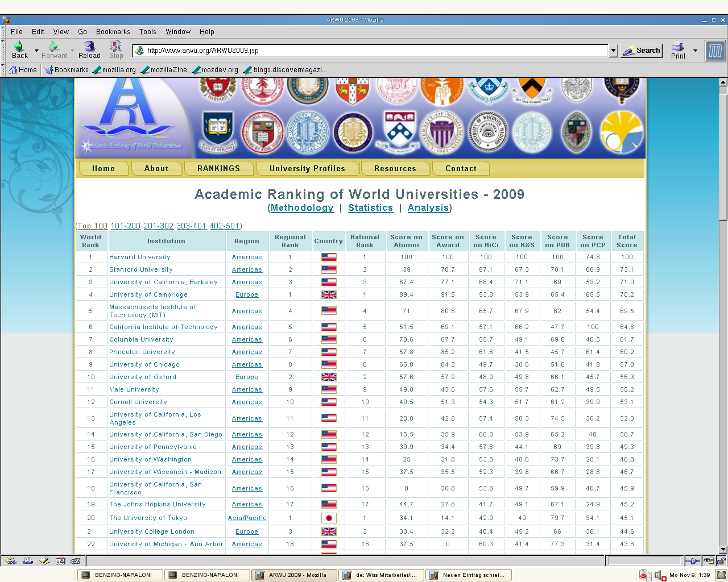728x582 pixels.
Task: Click the Back navigation arrow icon
Action: (x=19, y=47)
